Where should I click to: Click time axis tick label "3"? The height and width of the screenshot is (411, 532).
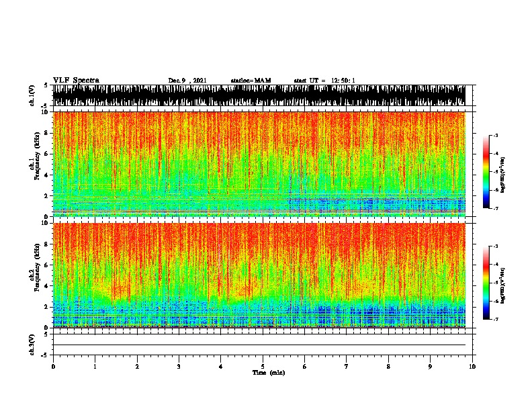179,367
